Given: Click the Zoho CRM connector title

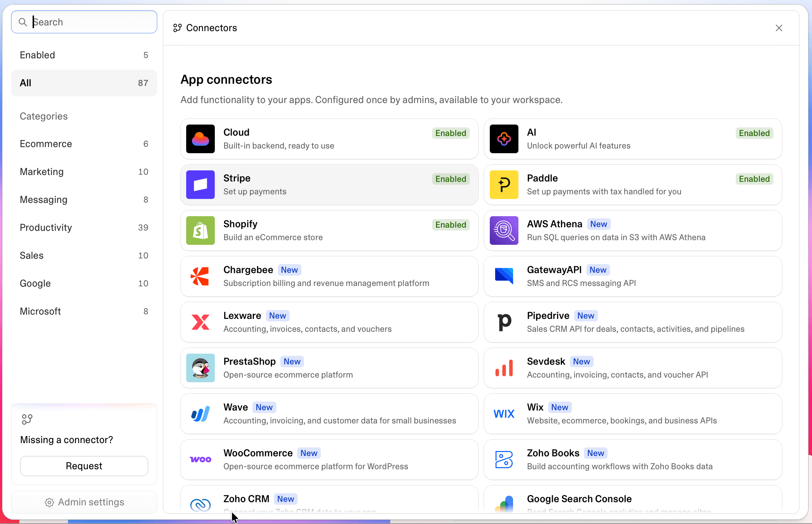Looking at the screenshot, I should point(246,499).
